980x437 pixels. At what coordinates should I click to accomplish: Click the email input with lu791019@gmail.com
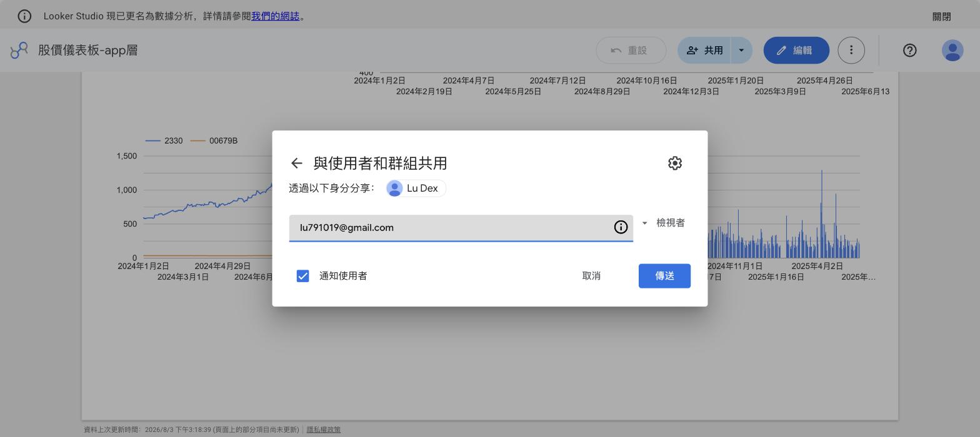pos(461,228)
